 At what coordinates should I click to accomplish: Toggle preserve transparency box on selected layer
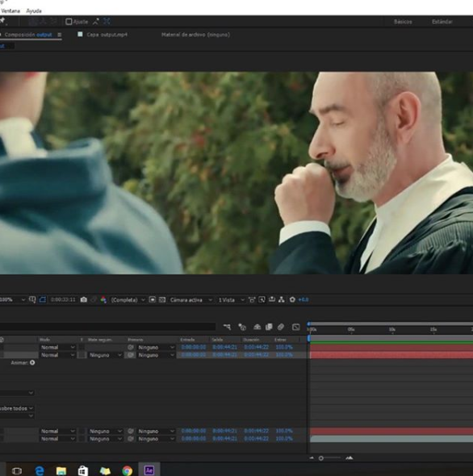pos(82,355)
